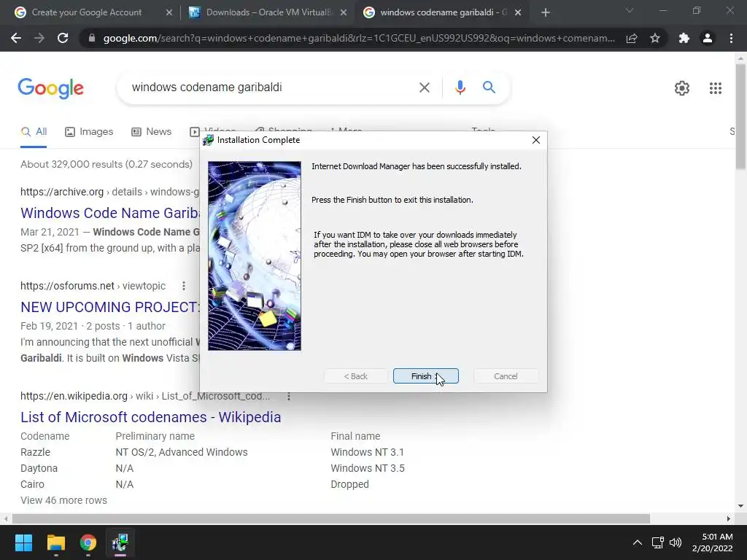The image size is (747, 560).
Task: Click the Windows NT 3.5 cell
Action: pos(368,469)
